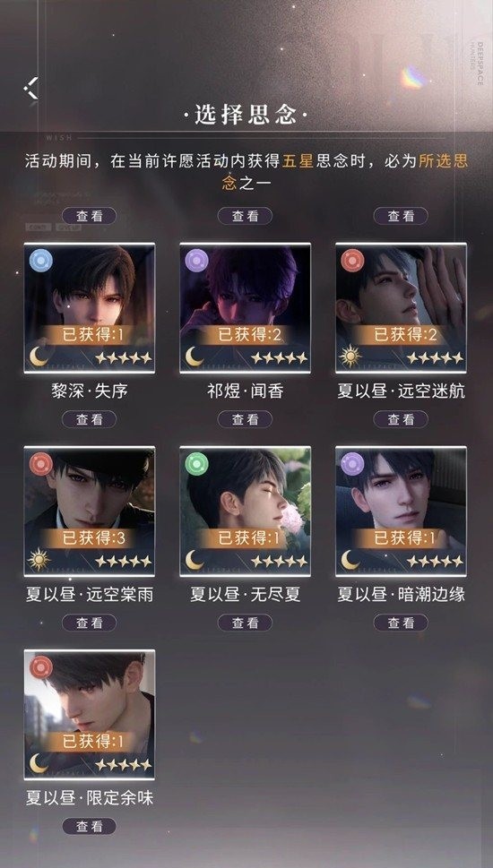Click 查看 under 夏以昼·远空棠雨
493x868 pixels.
[x=89, y=623]
